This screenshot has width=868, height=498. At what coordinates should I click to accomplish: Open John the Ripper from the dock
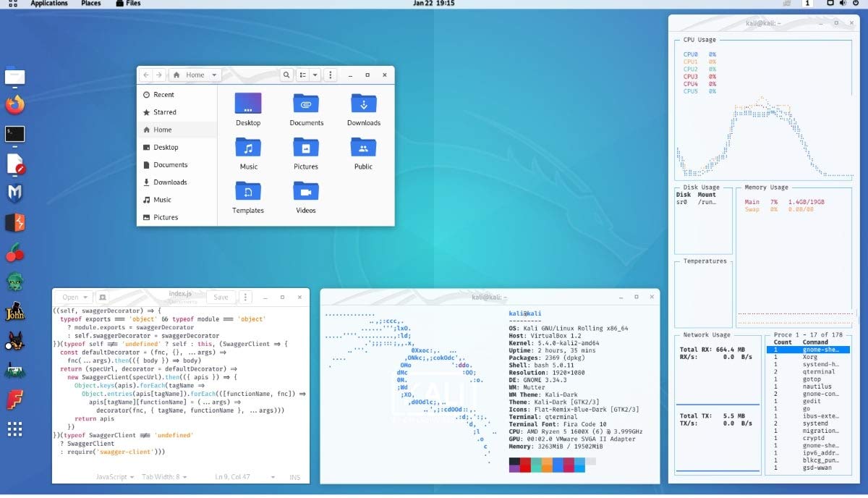(x=14, y=312)
